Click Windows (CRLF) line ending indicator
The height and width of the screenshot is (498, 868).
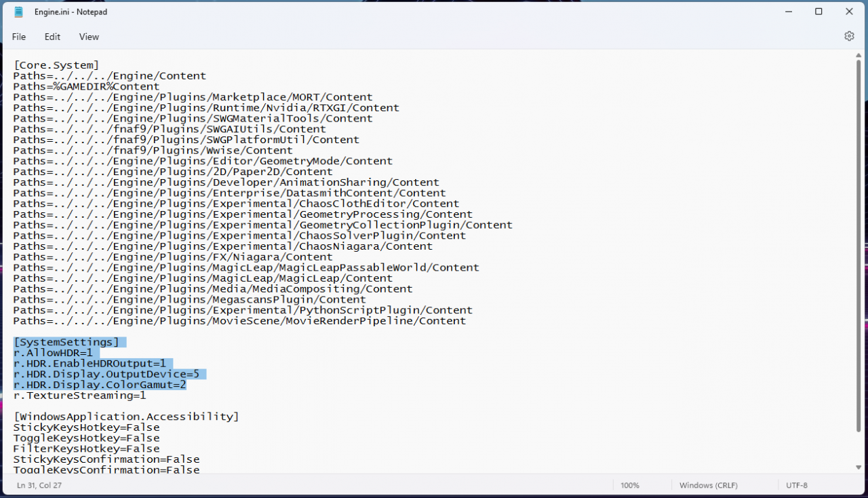coord(708,485)
